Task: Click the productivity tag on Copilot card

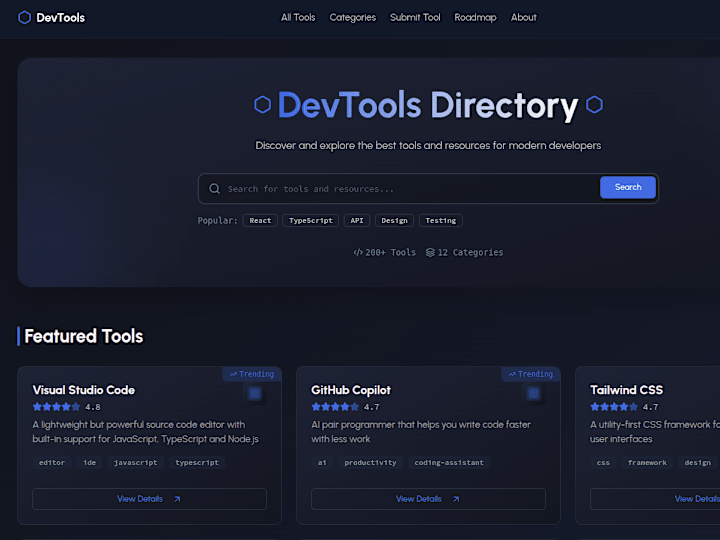Action: [x=370, y=462]
